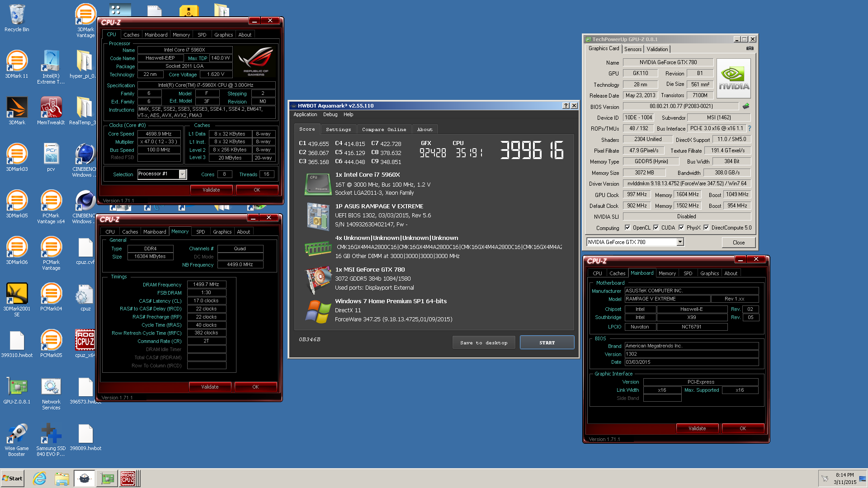
Task: Open the Application menu in Aquamark
Action: [x=305, y=115]
